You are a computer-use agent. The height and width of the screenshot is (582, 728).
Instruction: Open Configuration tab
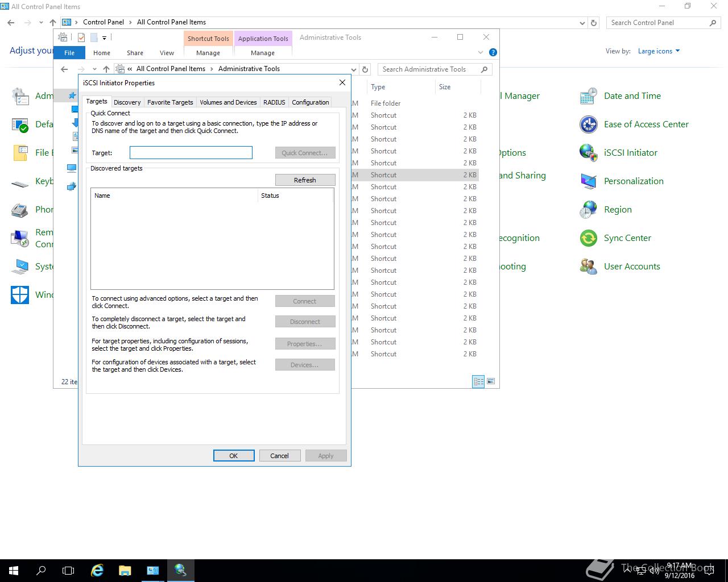point(311,102)
